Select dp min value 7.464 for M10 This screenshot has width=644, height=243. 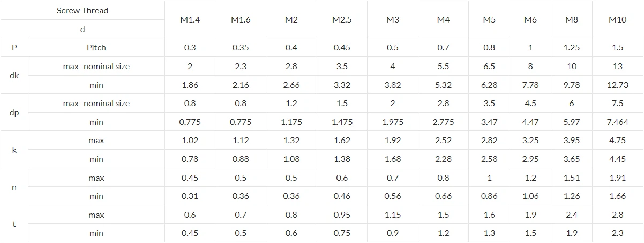[617, 122]
